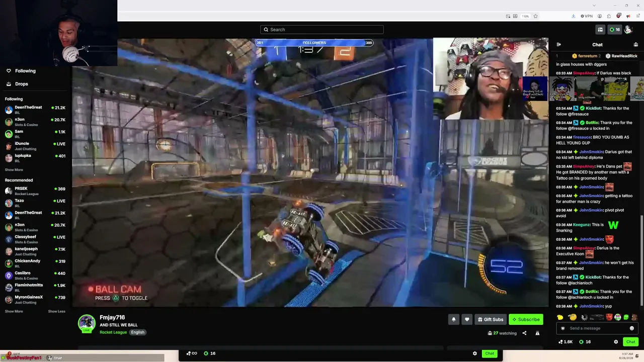Open browser application menu
Screen dimensions: 644x362
pos(637,16)
